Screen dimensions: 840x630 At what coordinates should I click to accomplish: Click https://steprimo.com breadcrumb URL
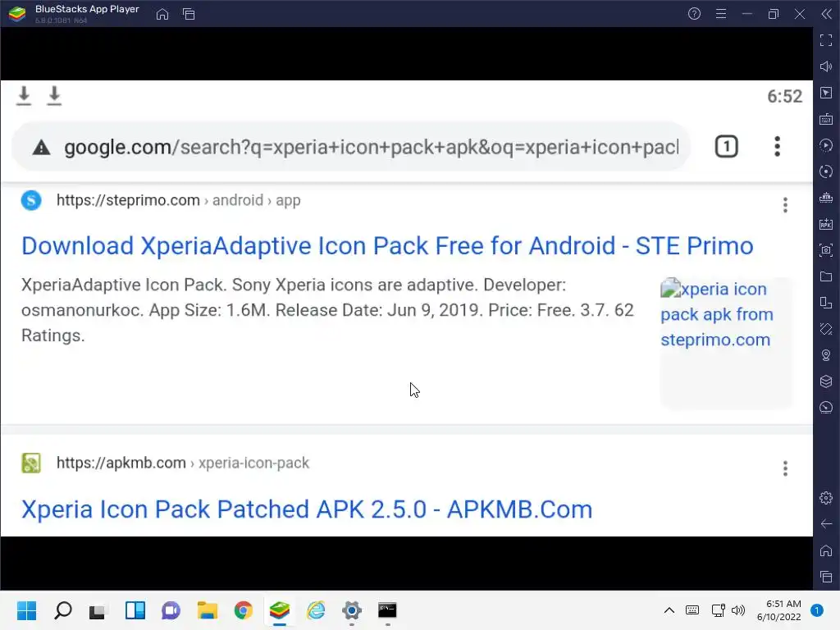[128, 200]
